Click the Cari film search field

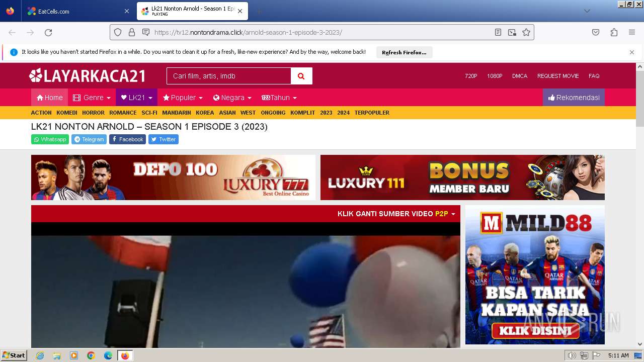coord(229,76)
